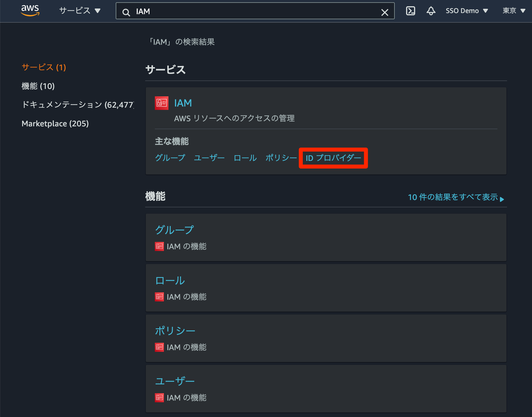Click IAM の機能 text under ポリシー
Screen dimensions: 532x417
pos(187,347)
